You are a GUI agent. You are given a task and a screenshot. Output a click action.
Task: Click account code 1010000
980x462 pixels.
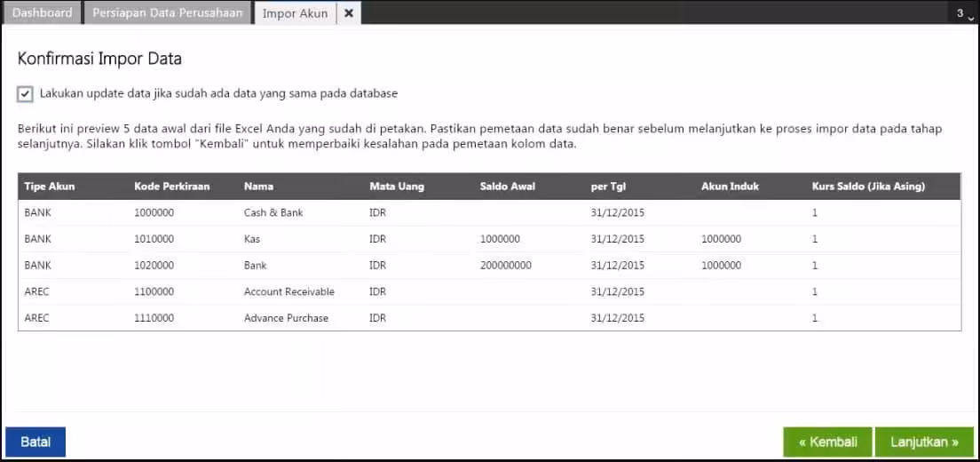tap(154, 239)
